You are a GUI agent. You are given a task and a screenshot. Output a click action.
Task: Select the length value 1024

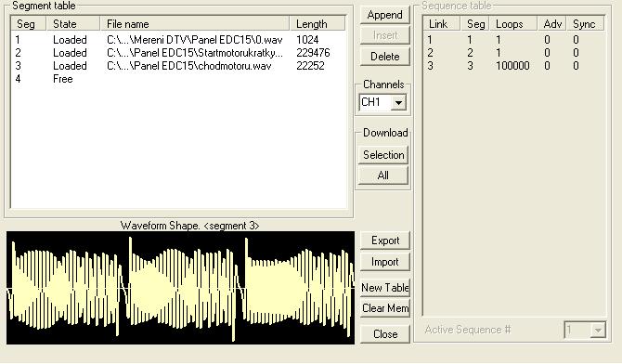pyautogui.click(x=307, y=40)
